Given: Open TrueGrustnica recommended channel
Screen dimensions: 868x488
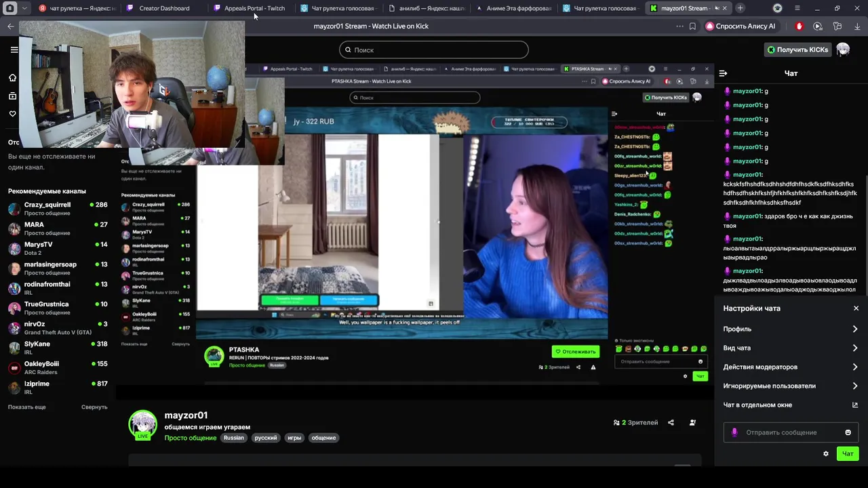Looking at the screenshot, I should 58,308.
